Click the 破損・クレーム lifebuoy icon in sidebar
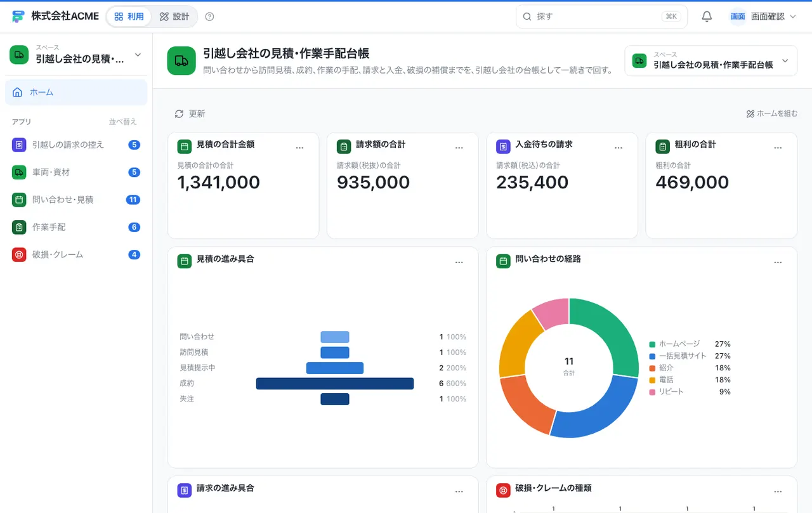812x513 pixels. point(19,254)
